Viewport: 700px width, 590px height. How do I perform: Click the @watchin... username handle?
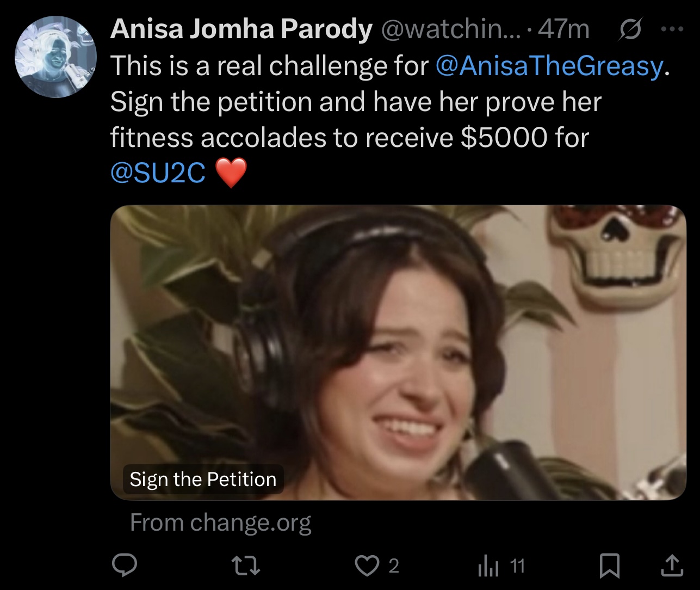(x=450, y=29)
